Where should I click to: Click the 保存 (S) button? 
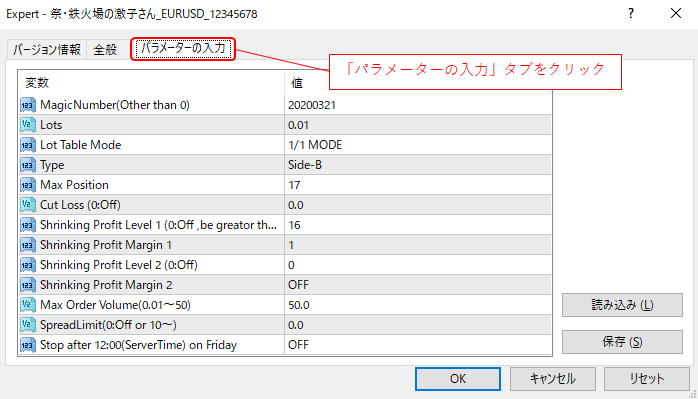(x=622, y=342)
